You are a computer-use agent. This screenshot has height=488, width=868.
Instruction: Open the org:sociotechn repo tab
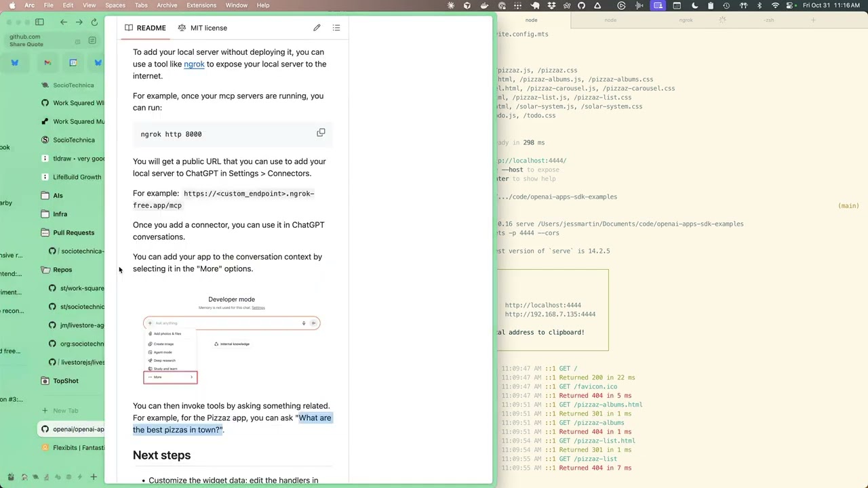click(x=77, y=344)
